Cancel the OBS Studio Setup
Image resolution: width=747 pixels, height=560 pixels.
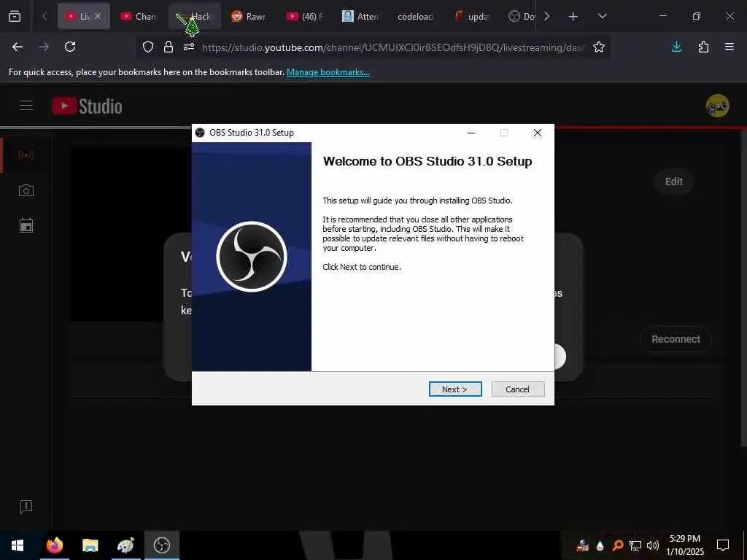click(517, 389)
